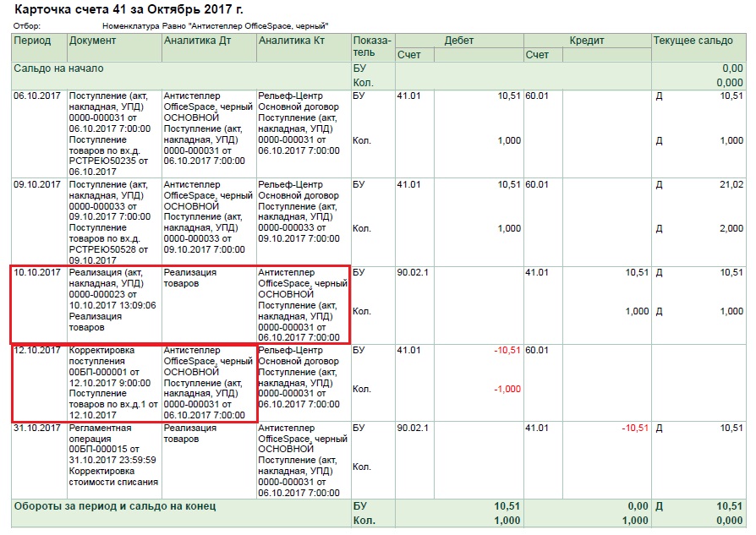
Task: Select "Рельеф-Центр" credit analytics in the 09.10.2017 row
Action: click(290, 184)
